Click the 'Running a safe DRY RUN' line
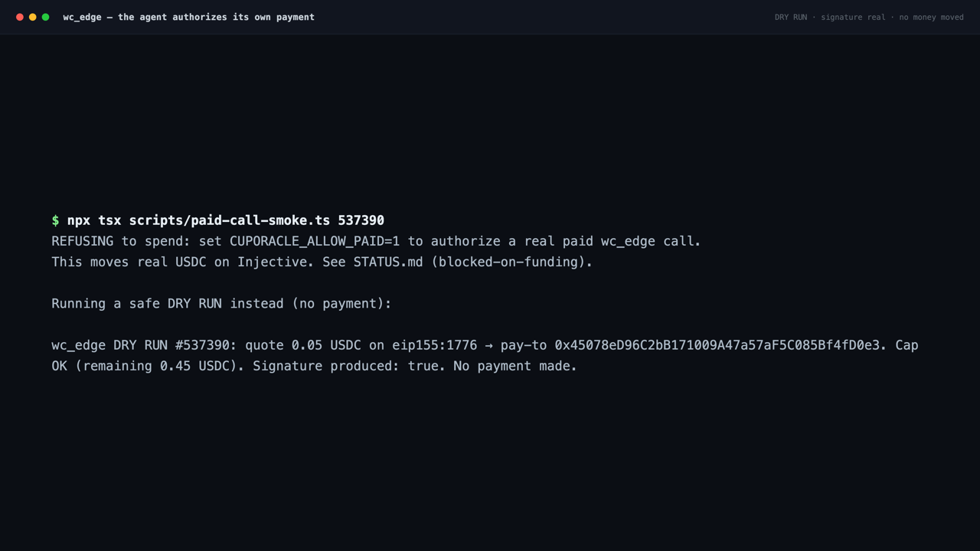Screen dimensions: 980x551 tap(221, 304)
